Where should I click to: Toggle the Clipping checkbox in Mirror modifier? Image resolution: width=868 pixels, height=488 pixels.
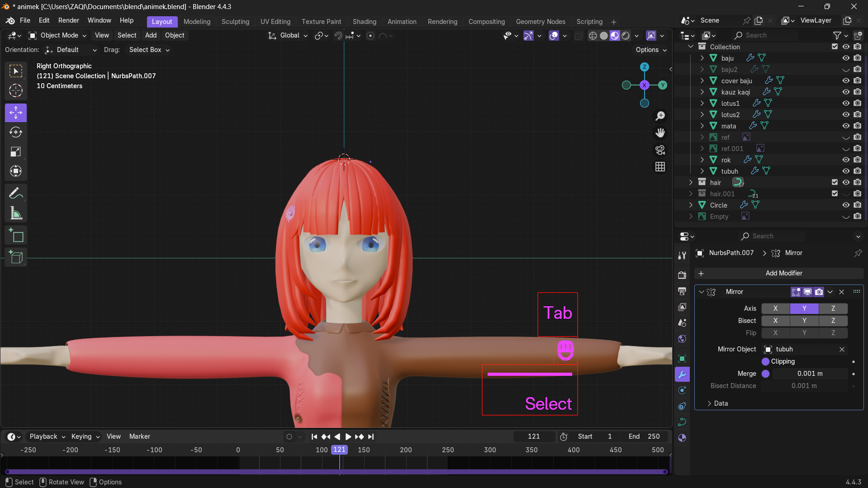tap(765, 361)
